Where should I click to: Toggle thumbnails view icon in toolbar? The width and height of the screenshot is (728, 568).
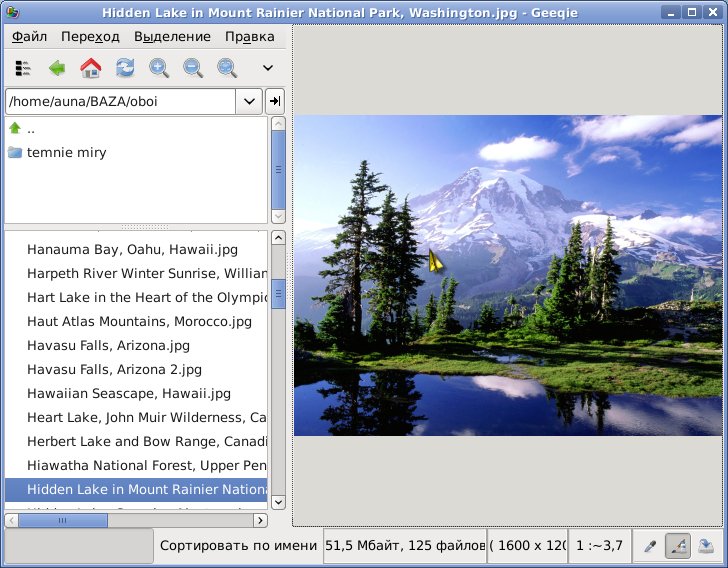tap(22, 68)
